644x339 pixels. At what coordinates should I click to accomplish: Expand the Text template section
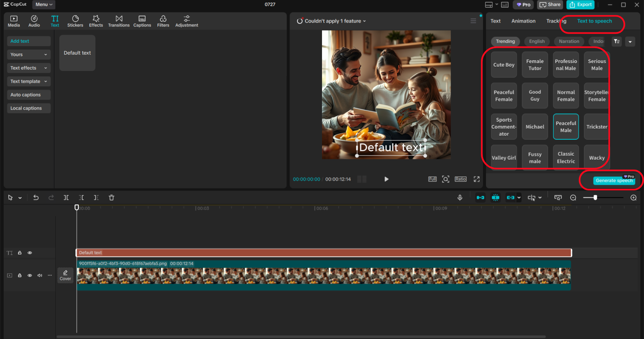click(29, 81)
